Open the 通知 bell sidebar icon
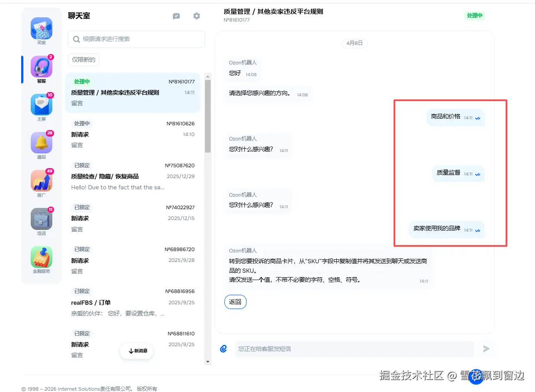Image resolution: width=535 pixels, height=392 pixels. (x=42, y=143)
